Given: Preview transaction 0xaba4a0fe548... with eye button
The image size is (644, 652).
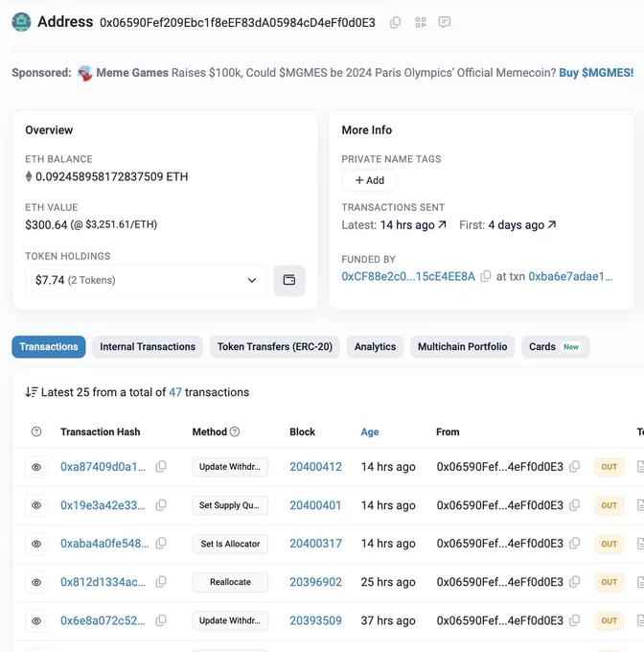Looking at the screenshot, I should 36,544.
